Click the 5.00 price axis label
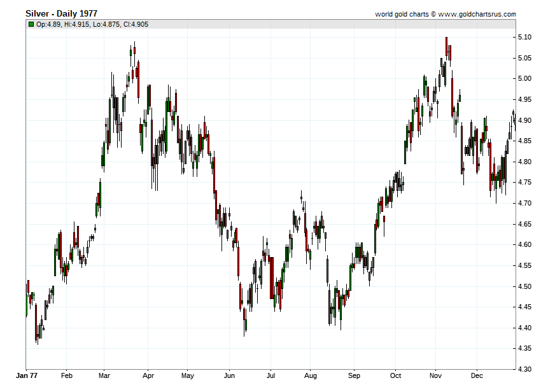The width and height of the screenshot is (541, 392). click(524, 79)
